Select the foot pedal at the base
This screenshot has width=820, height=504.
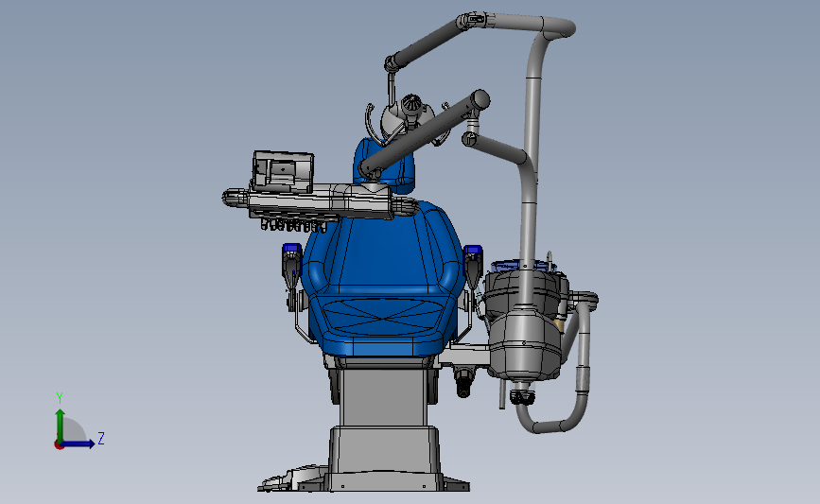coord(292,480)
